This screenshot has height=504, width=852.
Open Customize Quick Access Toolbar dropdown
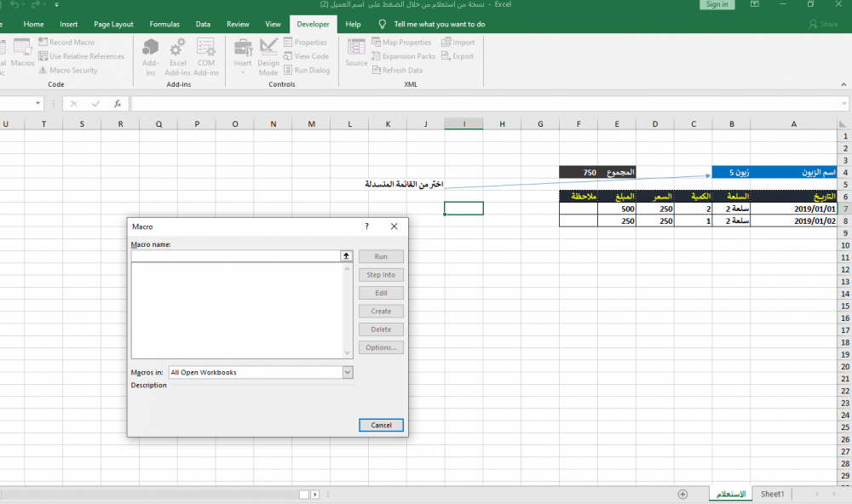point(56,4)
